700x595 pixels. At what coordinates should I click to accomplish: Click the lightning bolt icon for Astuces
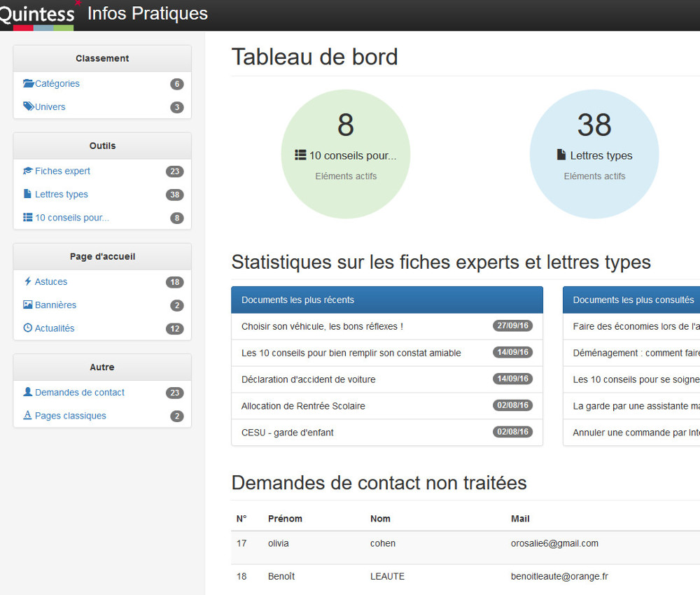pos(28,281)
